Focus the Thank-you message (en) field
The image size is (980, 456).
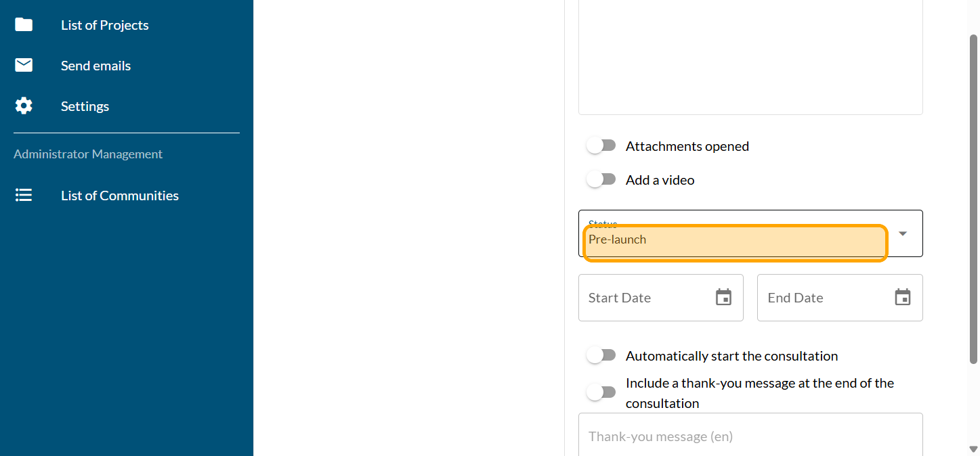click(750, 436)
